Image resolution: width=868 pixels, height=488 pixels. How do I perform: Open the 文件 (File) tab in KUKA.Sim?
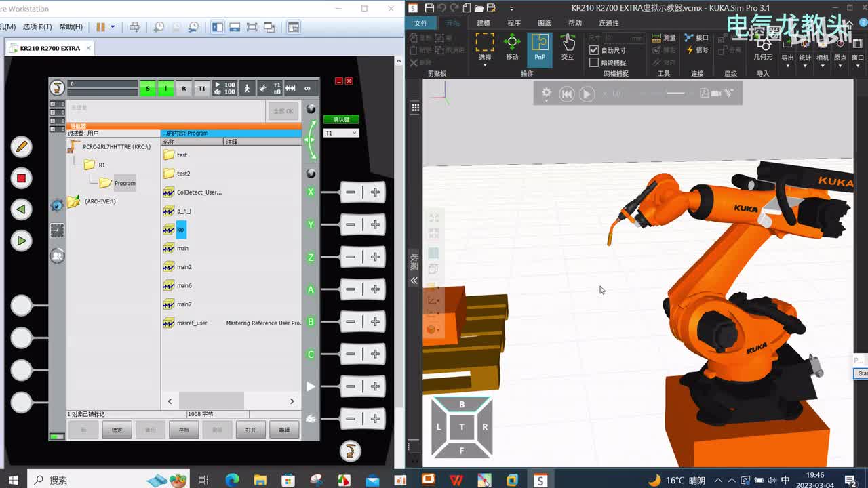[x=420, y=23]
